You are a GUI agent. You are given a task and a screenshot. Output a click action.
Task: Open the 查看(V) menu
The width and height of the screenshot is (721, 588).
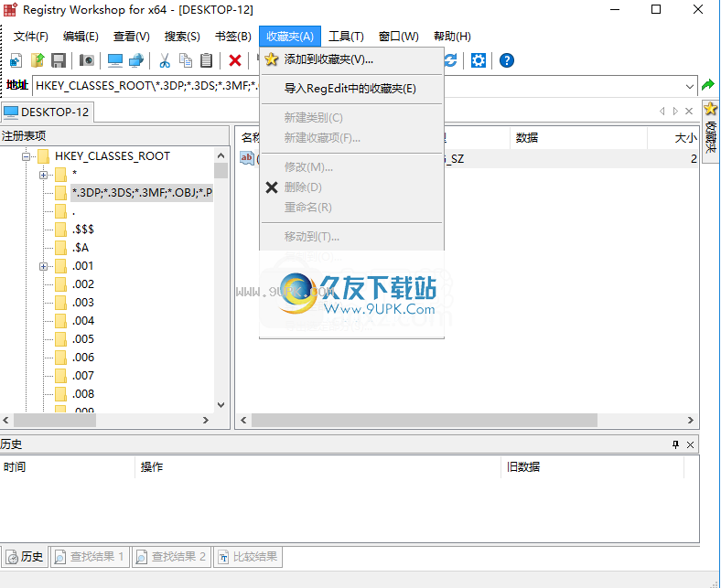(132, 37)
